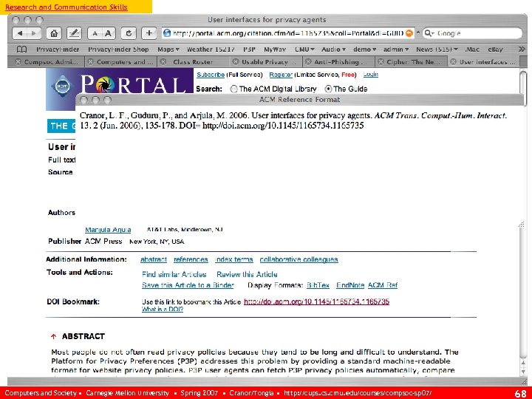Display the EndNote format
532x399 pixels.
[350, 285]
